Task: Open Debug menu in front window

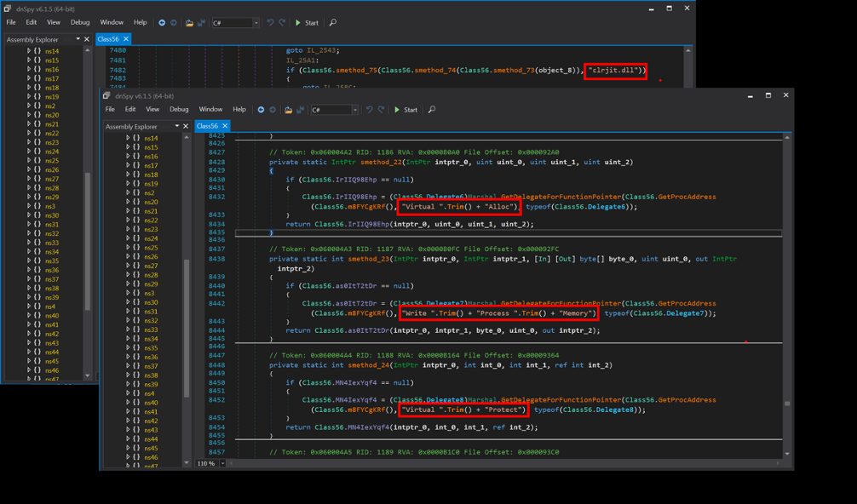Action: 179,110
